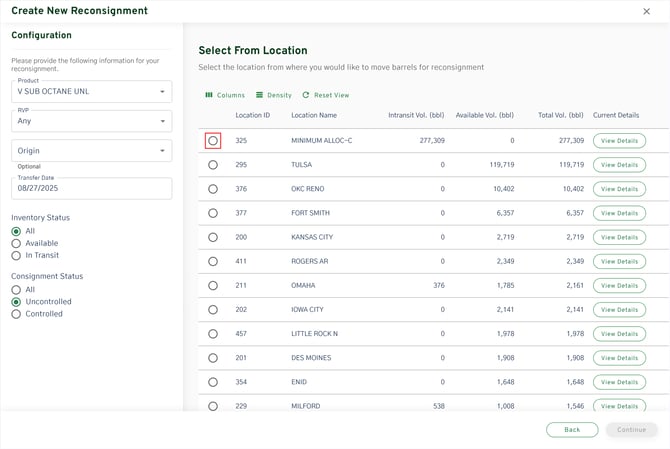
Task: Close the Create New Reconsignment dialog
Action: [x=646, y=11]
